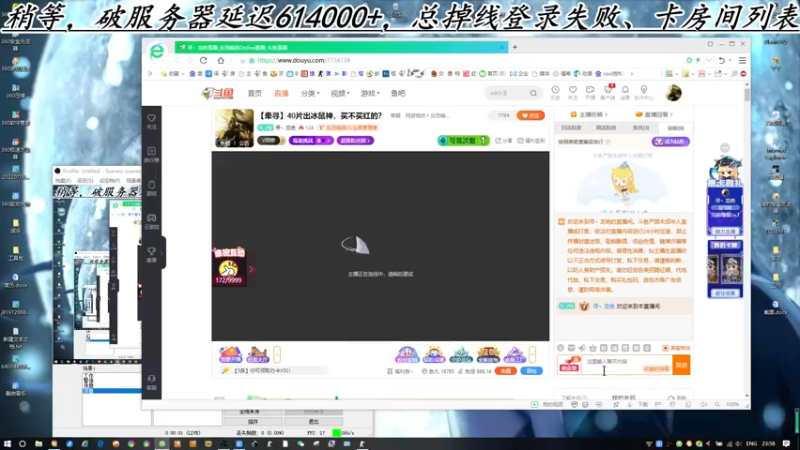Image resolution: width=800 pixels, height=450 pixels.
Task: Open 首页 on the Douyu nav
Action: pyautogui.click(x=255, y=93)
